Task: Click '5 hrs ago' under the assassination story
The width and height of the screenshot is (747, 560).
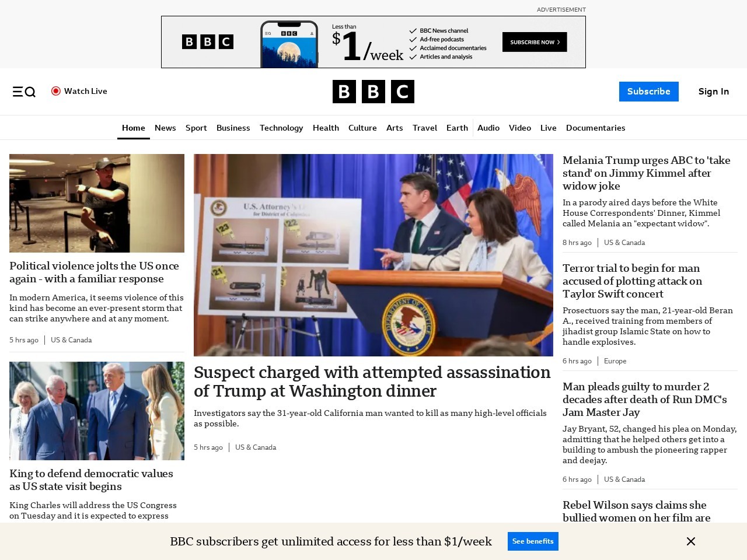Action: click(208, 447)
